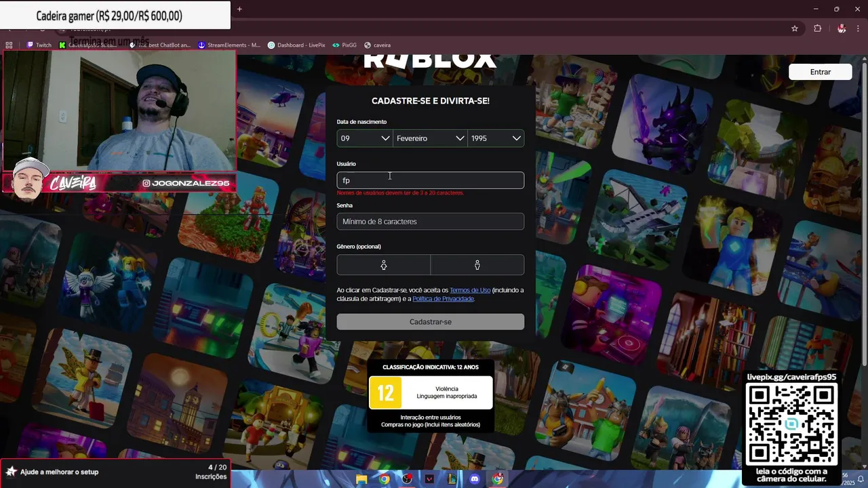868x488 pixels.
Task: Click the username length error message
Action: tap(400, 193)
